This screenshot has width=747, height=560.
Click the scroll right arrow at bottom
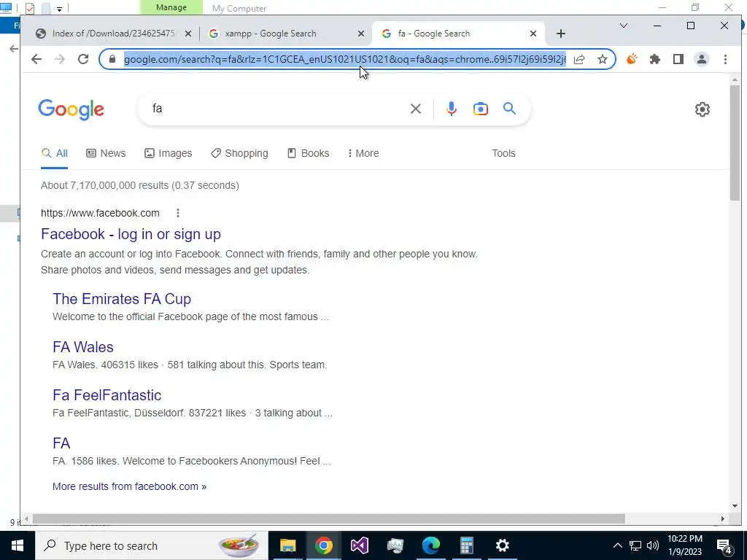point(723,518)
